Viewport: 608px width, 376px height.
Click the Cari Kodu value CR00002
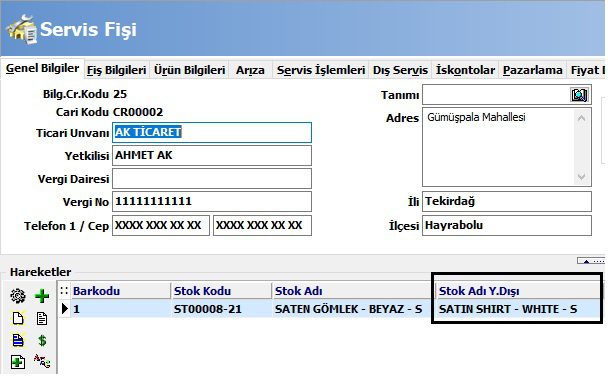[138, 112]
